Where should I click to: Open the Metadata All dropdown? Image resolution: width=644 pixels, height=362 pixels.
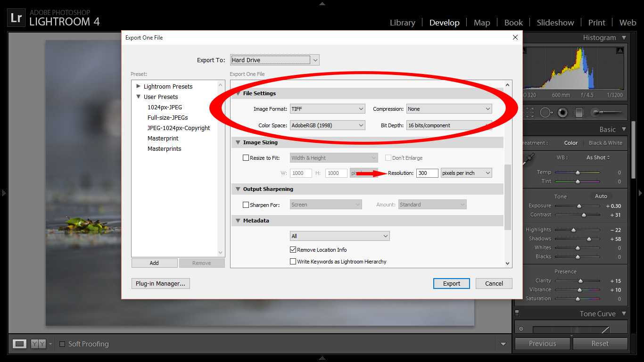pos(340,236)
